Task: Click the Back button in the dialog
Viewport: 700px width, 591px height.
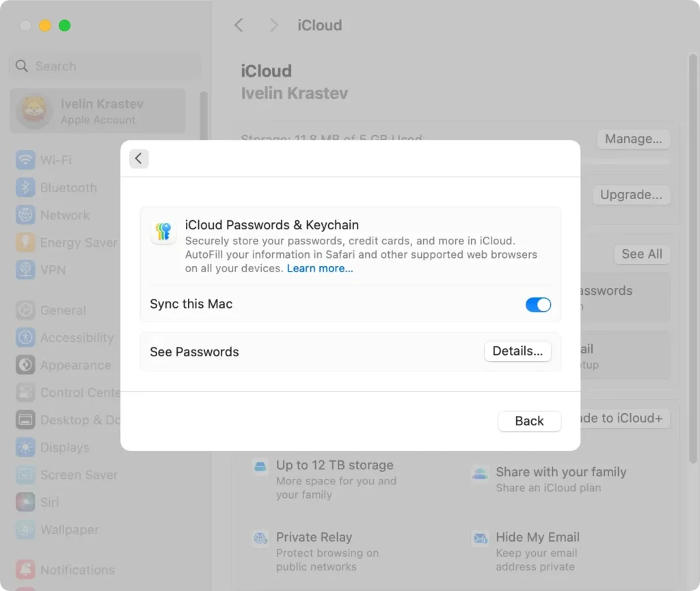Action: 529,421
